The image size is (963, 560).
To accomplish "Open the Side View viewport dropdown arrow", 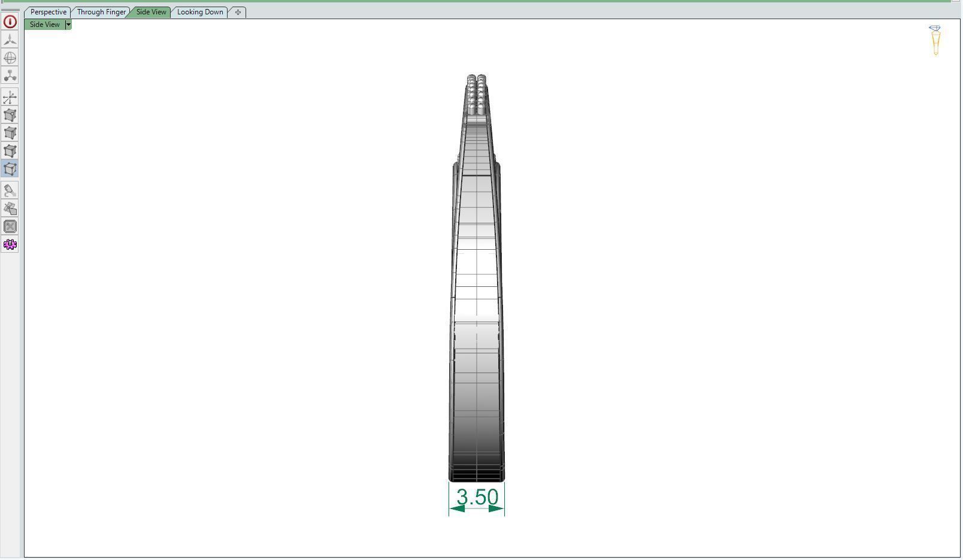I will pyautogui.click(x=68, y=25).
